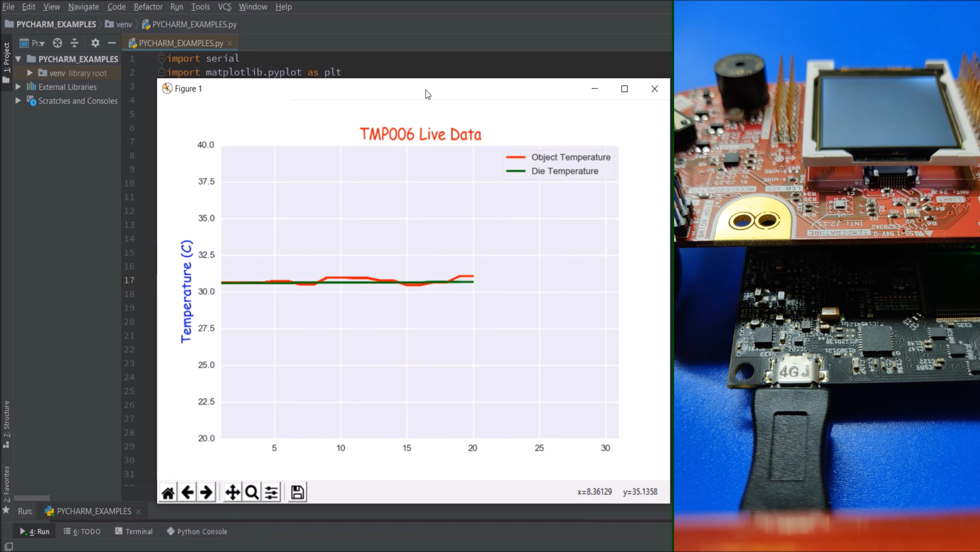Go back to previous view with left arrow

[x=187, y=492]
